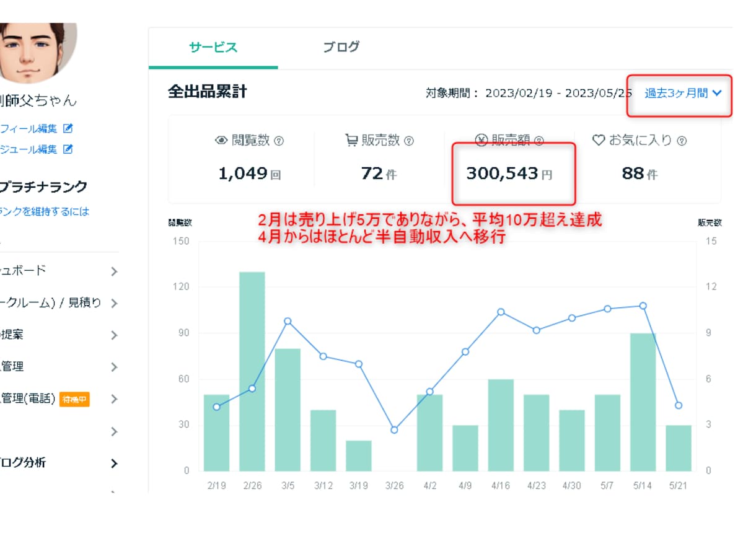Expand the chevron on the 管理(電話) row

click(114, 399)
